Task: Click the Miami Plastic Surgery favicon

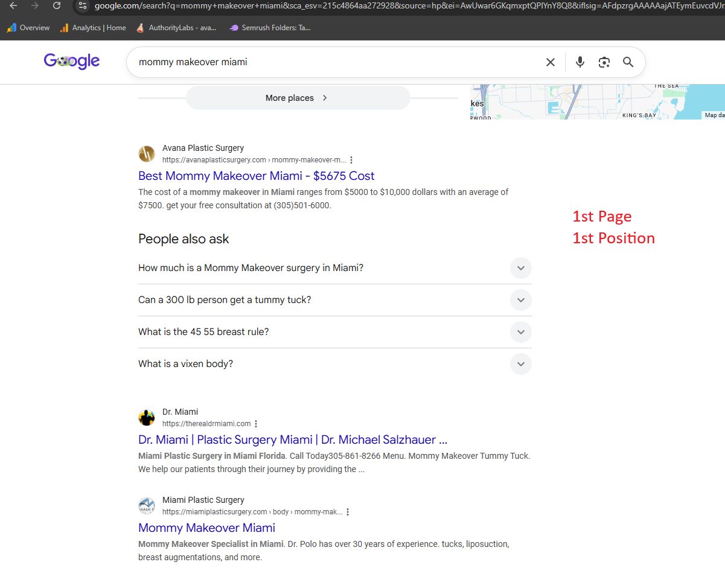Action: point(147,506)
